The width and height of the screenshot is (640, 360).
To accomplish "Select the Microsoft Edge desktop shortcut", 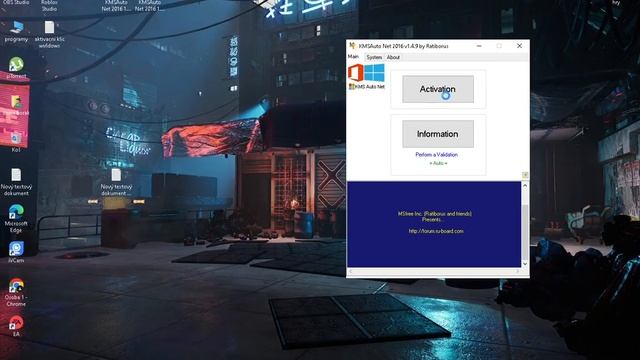I will [16, 219].
